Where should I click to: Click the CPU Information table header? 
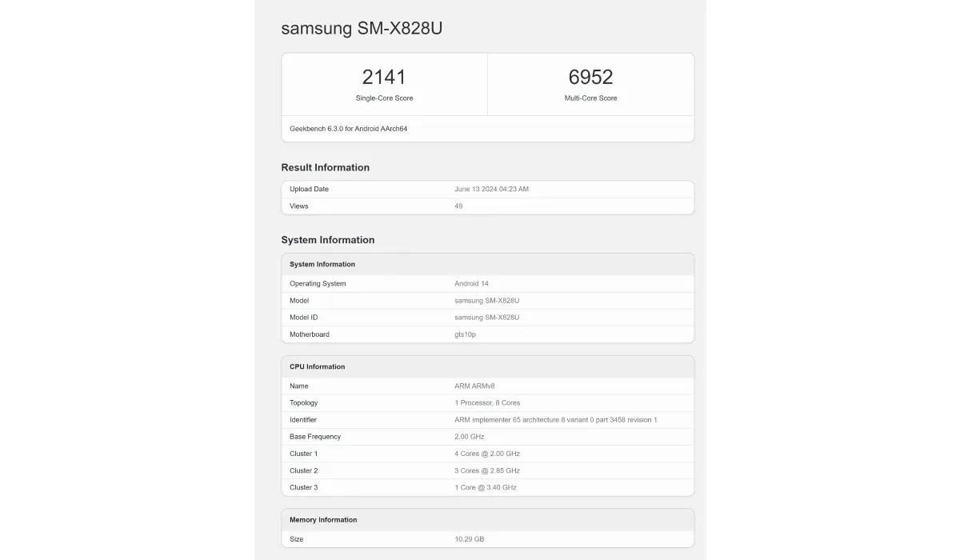click(x=487, y=366)
